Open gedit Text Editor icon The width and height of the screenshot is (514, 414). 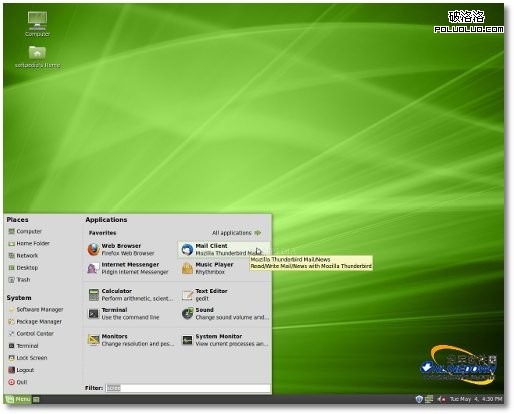tap(187, 295)
